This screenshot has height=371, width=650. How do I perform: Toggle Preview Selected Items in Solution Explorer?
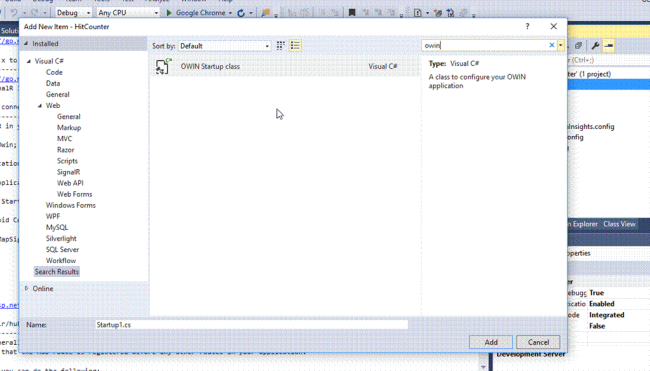pyautogui.click(x=609, y=46)
